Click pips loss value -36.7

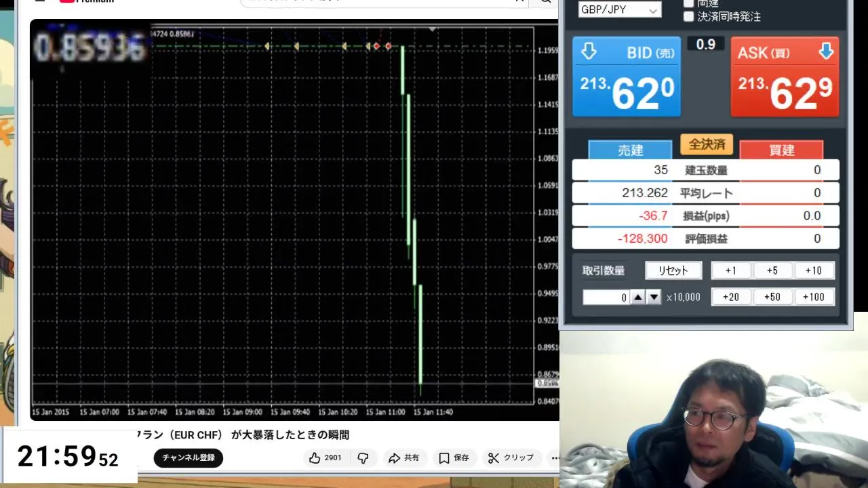653,216
